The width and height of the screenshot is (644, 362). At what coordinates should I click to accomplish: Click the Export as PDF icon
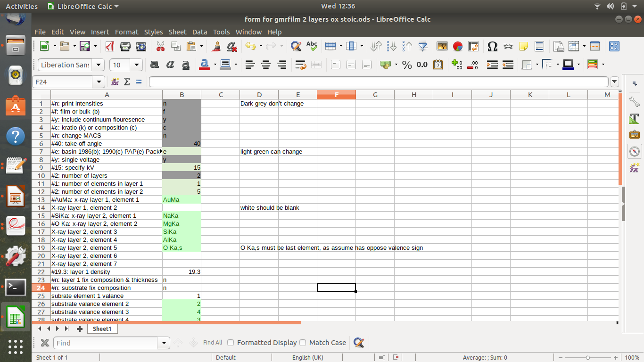click(x=110, y=46)
